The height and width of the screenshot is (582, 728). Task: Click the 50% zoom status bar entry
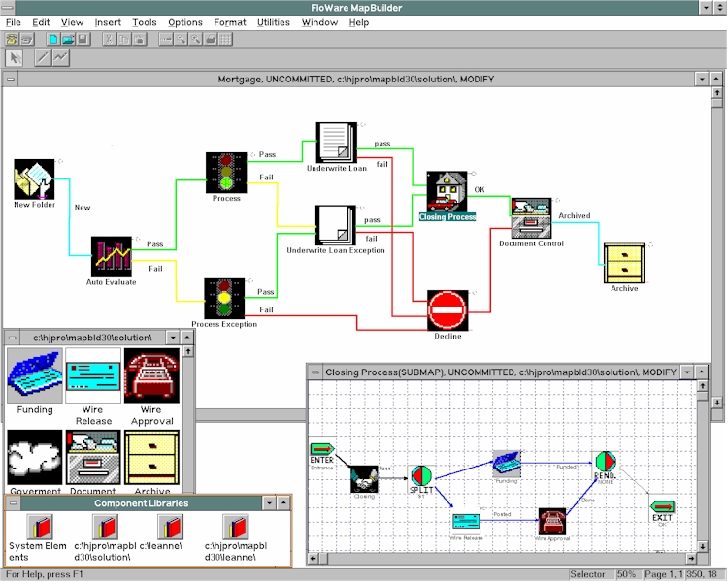coord(626,574)
